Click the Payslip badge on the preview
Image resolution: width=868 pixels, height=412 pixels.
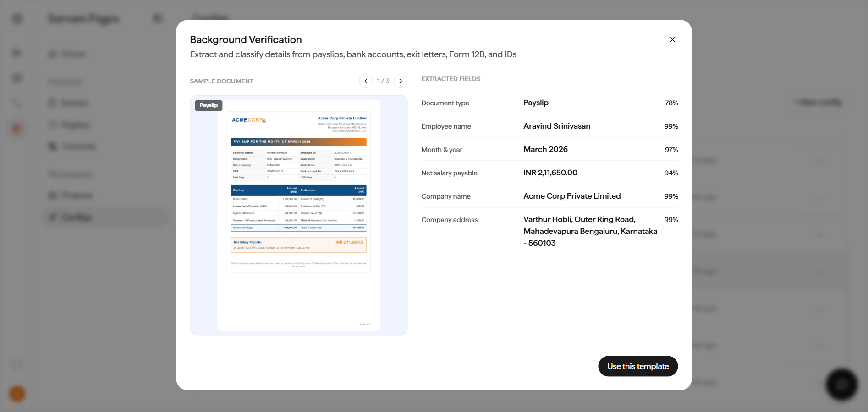pyautogui.click(x=209, y=105)
